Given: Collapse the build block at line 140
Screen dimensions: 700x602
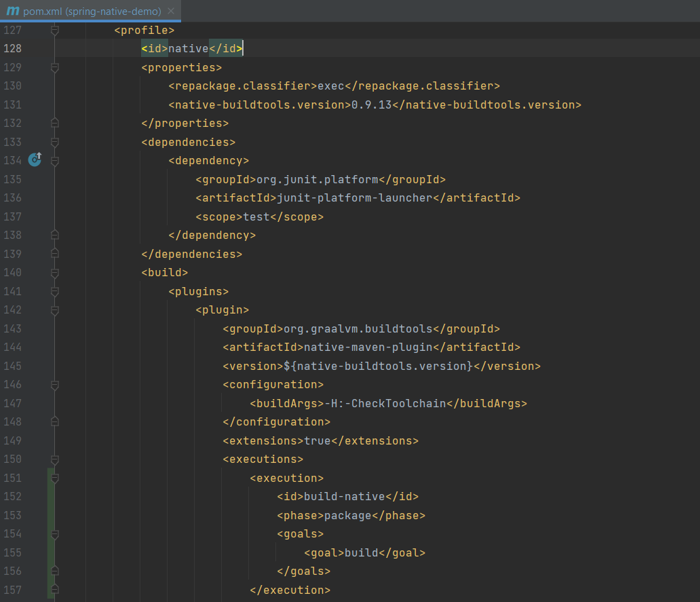Looking at the screenshot, I should pyautogui.click(x=55, y=273).
